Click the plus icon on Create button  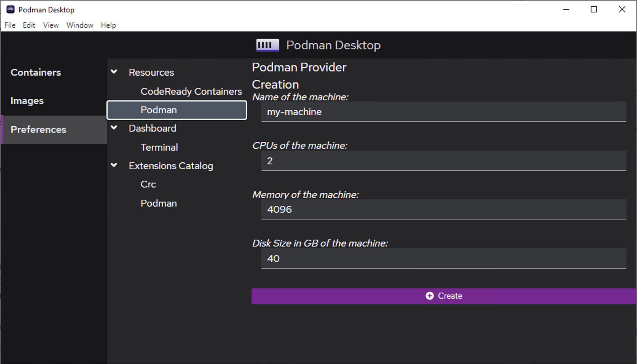pos(429,296)
